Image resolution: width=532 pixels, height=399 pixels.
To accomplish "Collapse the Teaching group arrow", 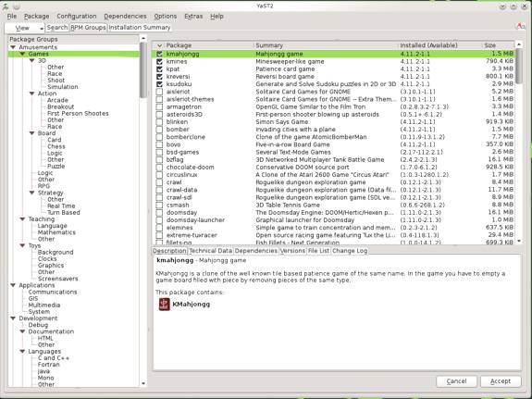I will (x=22, y=219).
